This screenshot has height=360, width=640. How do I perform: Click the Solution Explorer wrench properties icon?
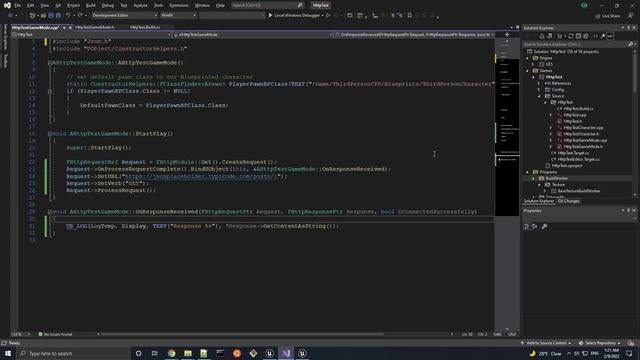[x=602, y=36]
